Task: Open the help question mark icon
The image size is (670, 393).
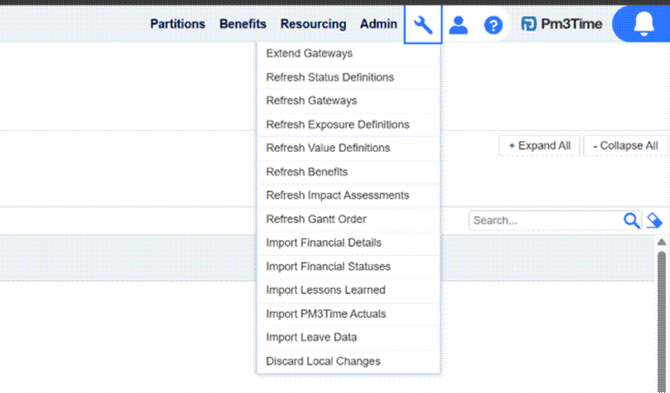Action: click(493, 25)
